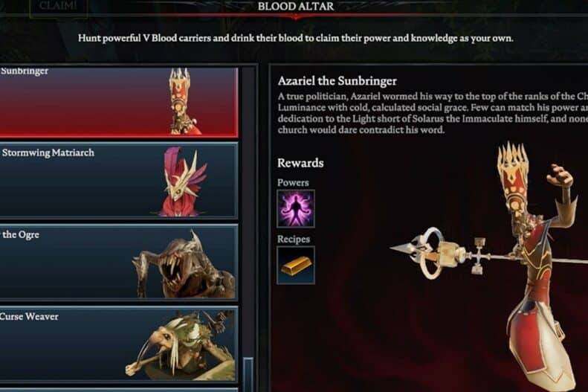The width and height of the screenshot is (588, 392).
Task: Click the gold ingot recipe icon
Action: point(296,266)
